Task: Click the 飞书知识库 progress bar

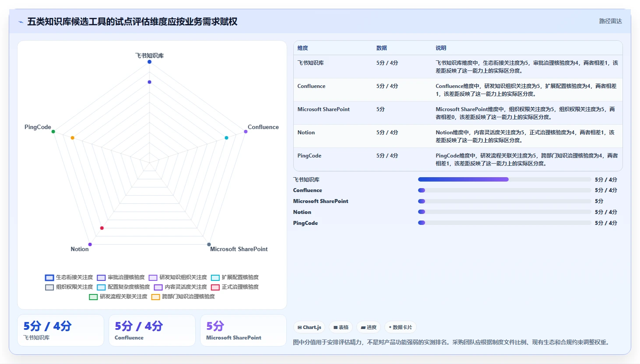Action: pyautogui.click(x=504, y=179)
